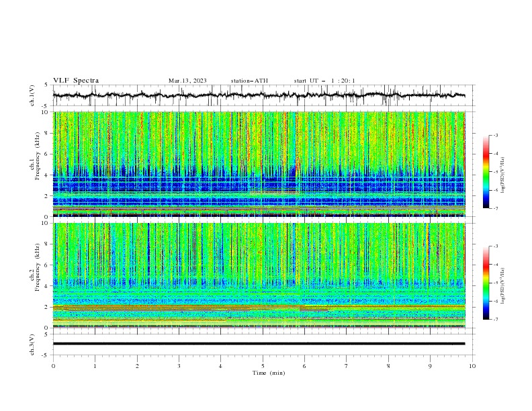Viewport: 532px width, 411px height.
Task: Click the date 'Mar.13, 2023'
Action: pos(187,81)
